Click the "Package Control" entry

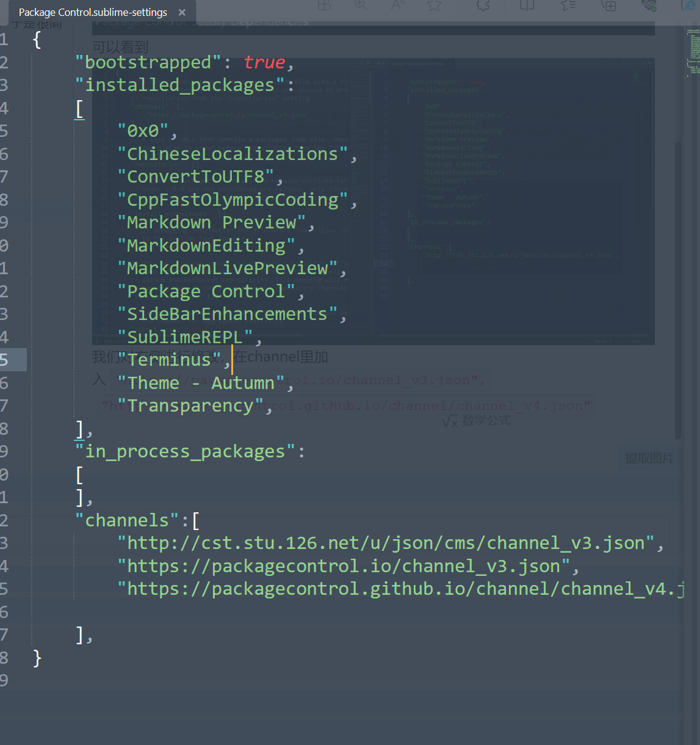point(206,291)
